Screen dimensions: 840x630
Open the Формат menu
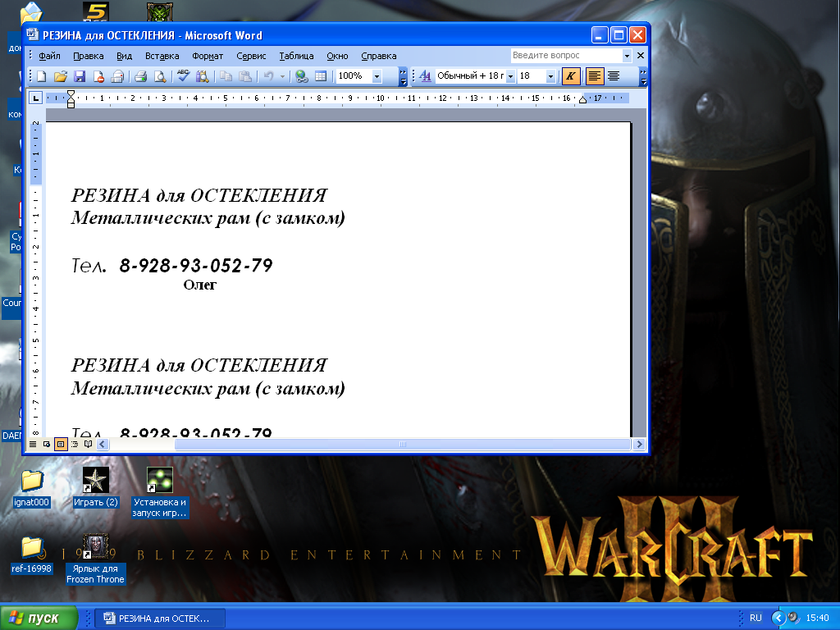208,57
